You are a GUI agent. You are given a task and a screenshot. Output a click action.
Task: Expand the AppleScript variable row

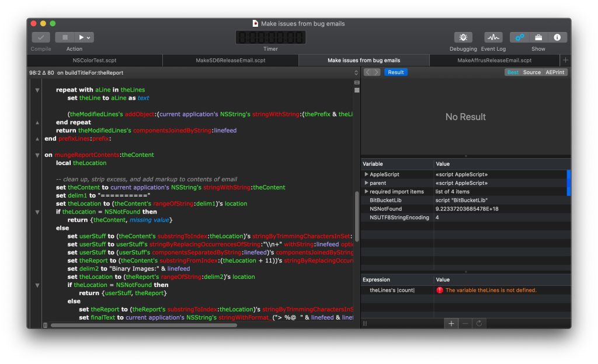click(366, 174)
